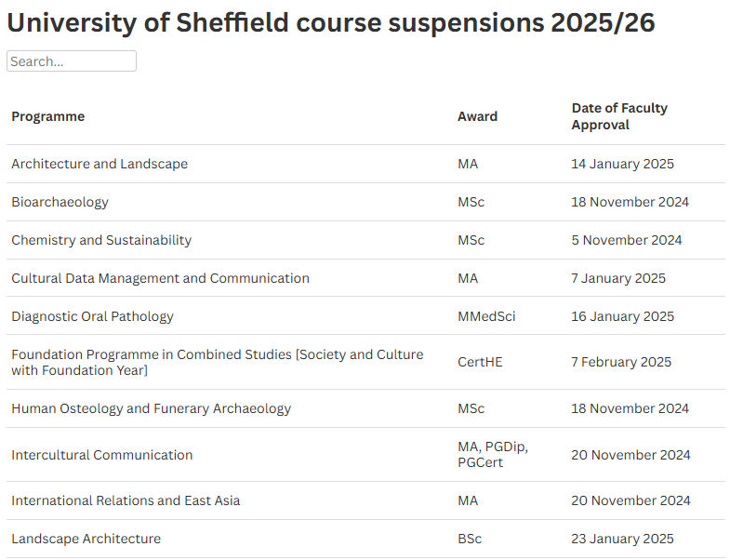
Task: Click the page title heading
Action: 331,22
